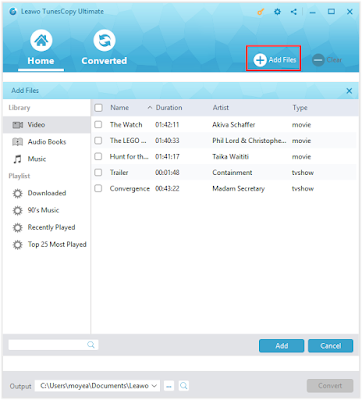Select artist Akiva Schaffer cell
Screen dimensions: 362x400
pos(234,125)
